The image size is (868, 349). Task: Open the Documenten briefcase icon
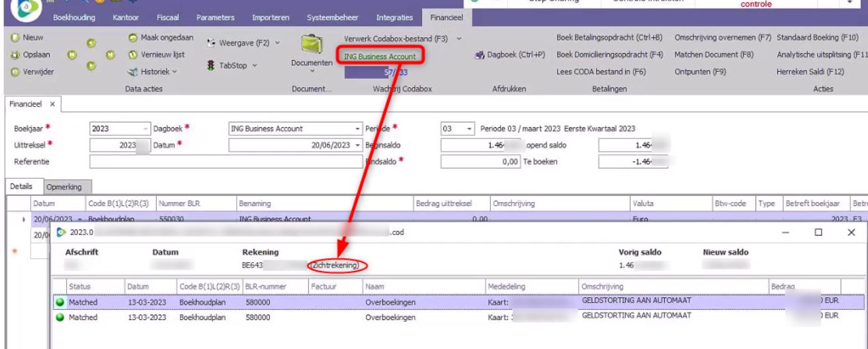[311, 46]
